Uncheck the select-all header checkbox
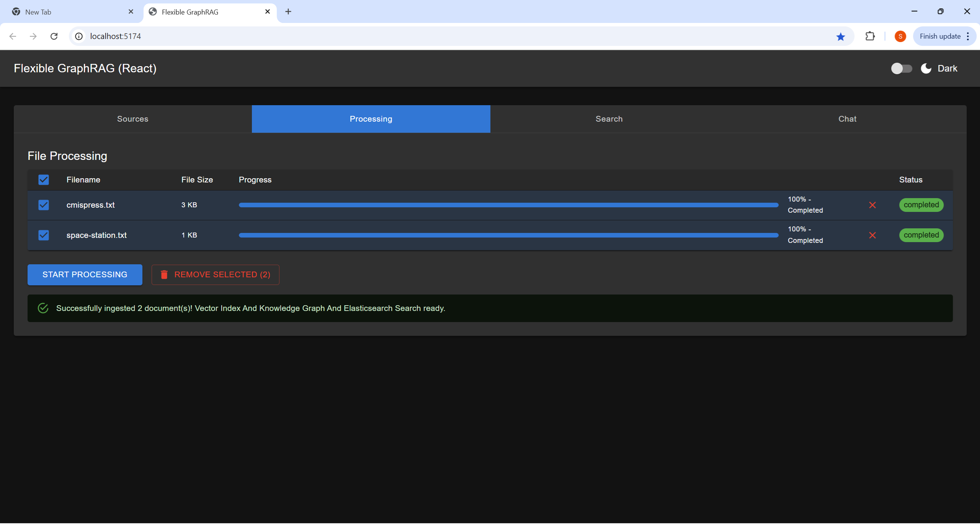 pyautogui.click(x=44, y=180)
